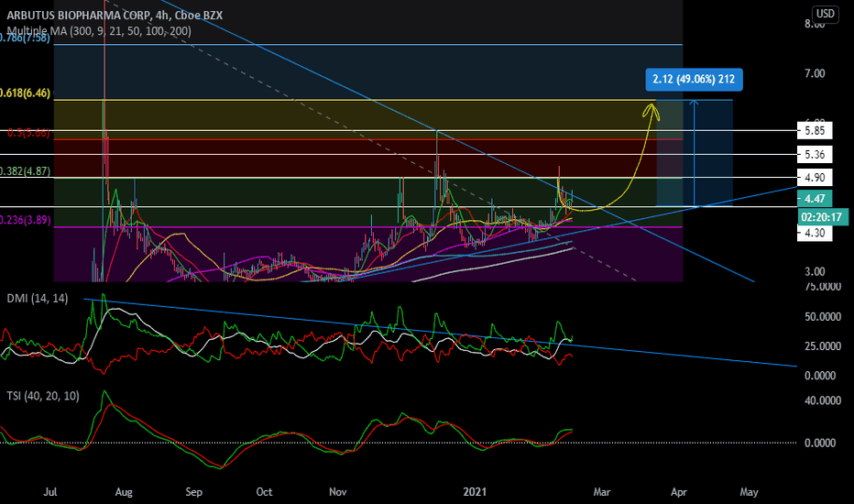The image size is (854, 504).
Task: Click the Jul label on time axis
Action: (x=50, y=492)
